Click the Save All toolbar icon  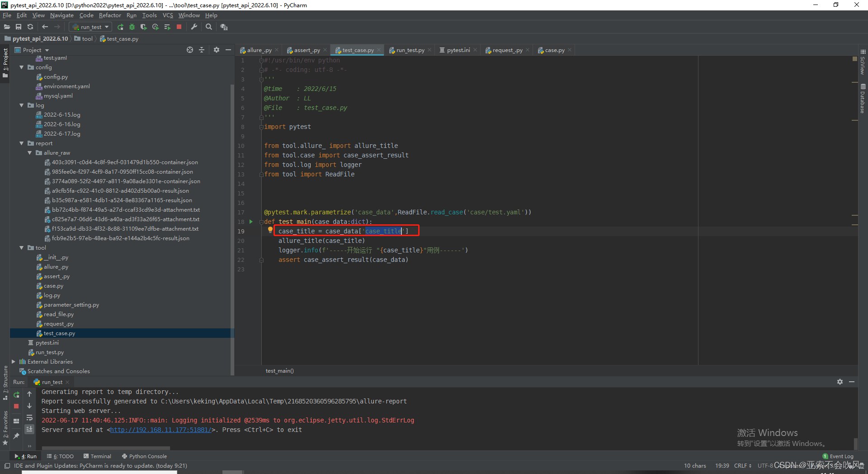[x=19, y=27]
